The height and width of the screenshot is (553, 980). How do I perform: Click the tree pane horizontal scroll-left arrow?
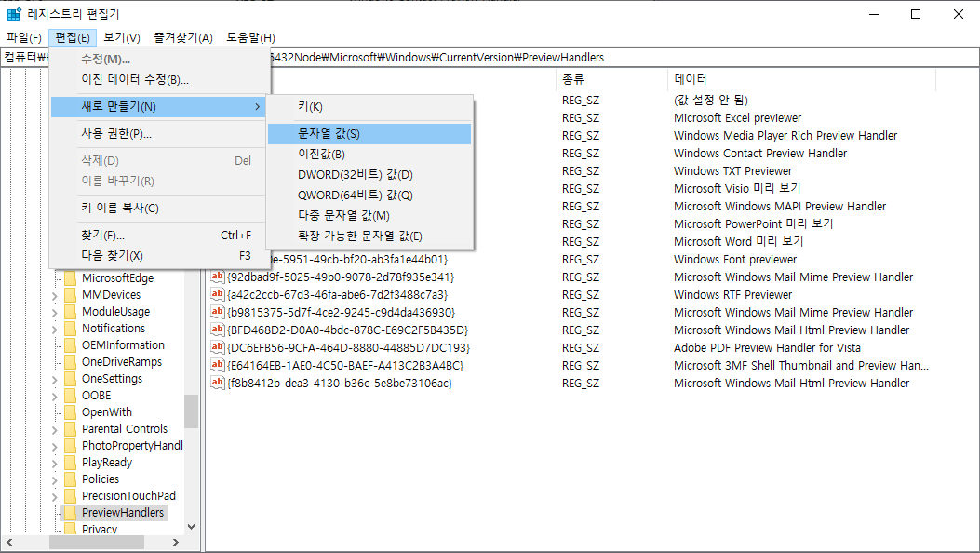(8, 543)
